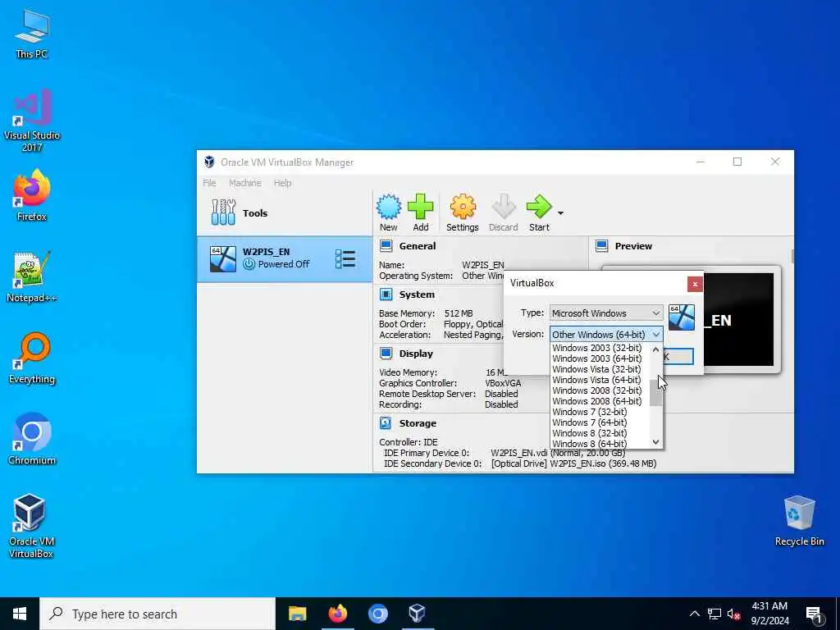Viewport: 840px width, 630px height.
Task: Click the OS type 64-bit Windows icon in dialog
Action: [x=682, y=317]
